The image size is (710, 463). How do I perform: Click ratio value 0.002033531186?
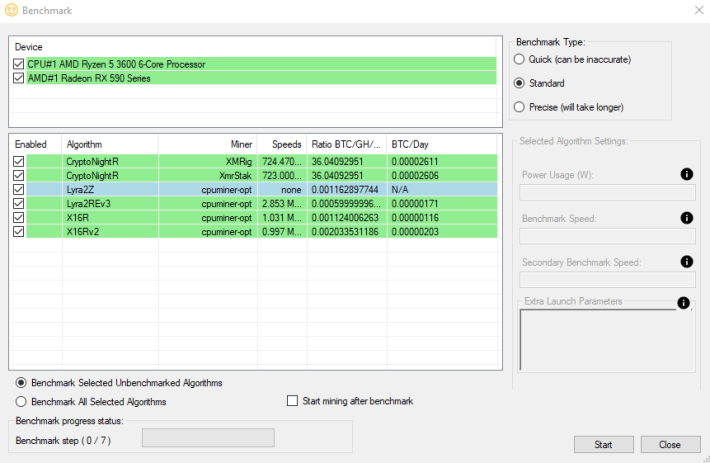pyautogui.click(x=345, y=232)
